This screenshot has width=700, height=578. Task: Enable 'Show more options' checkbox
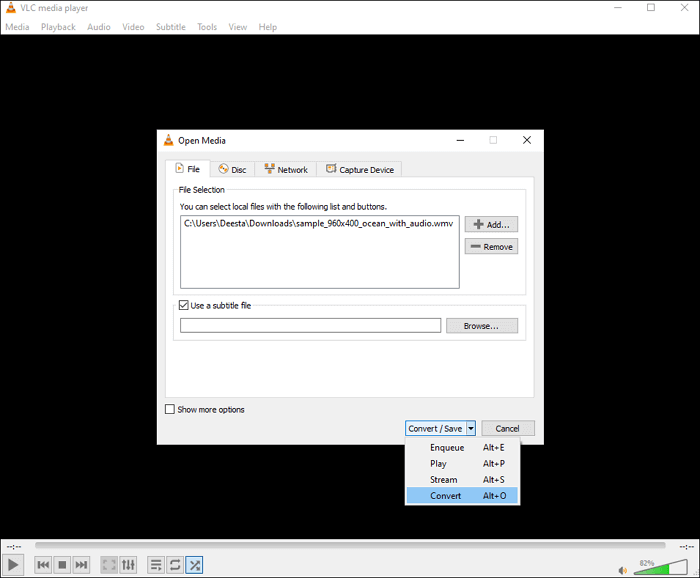coord(170,409)
